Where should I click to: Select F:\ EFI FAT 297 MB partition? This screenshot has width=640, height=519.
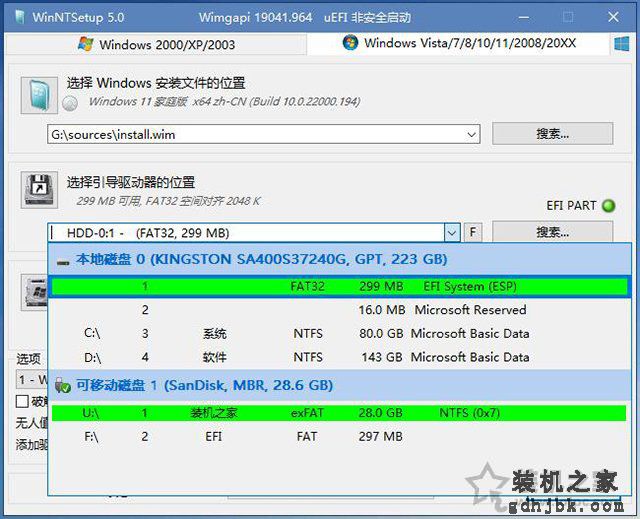339,437
